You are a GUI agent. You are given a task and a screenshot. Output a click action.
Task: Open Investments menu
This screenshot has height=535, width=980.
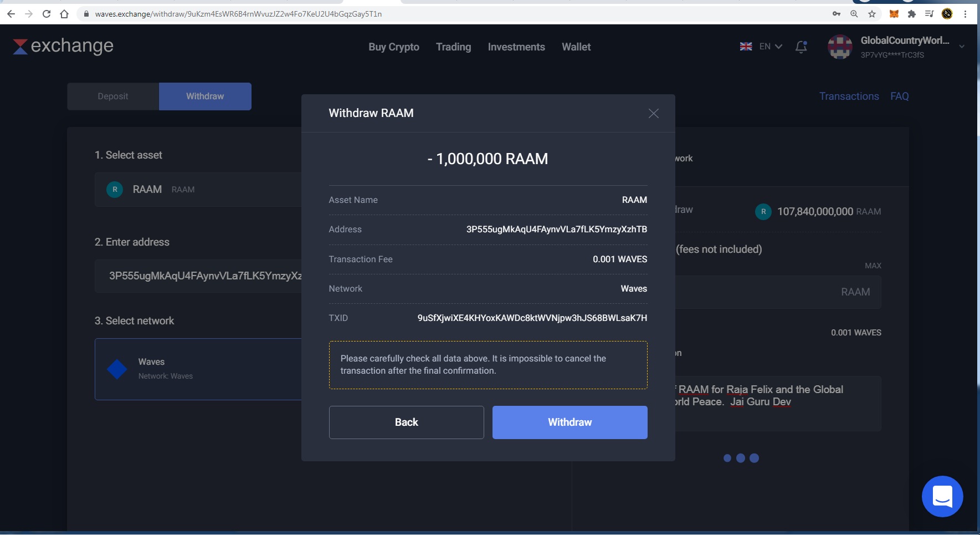516,47
